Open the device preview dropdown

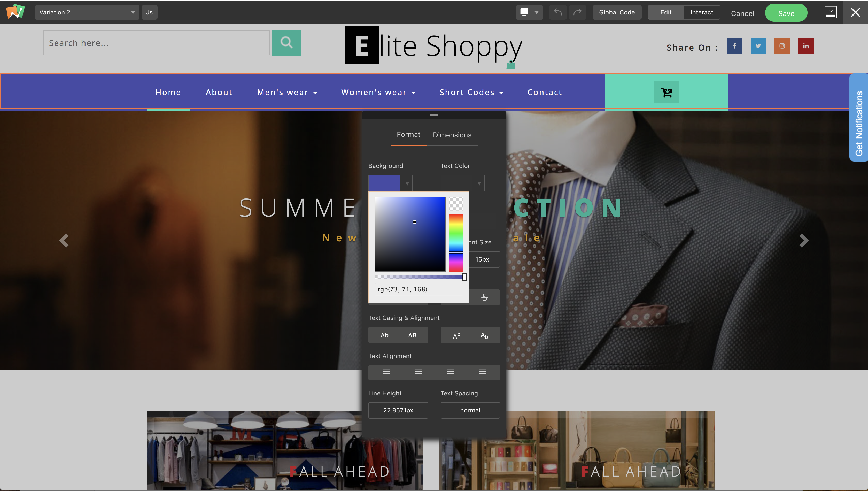click(x=529, y=12)
